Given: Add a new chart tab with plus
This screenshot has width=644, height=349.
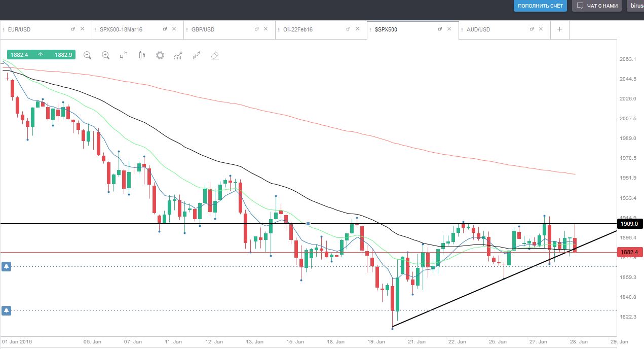Looking at the screenshot, I should (560, 29).
